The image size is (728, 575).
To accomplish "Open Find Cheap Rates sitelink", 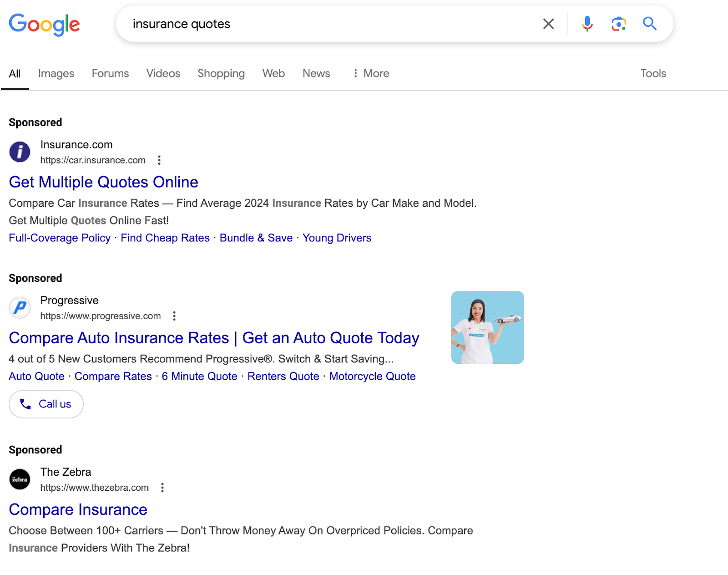I will click(x=165, y=238).
